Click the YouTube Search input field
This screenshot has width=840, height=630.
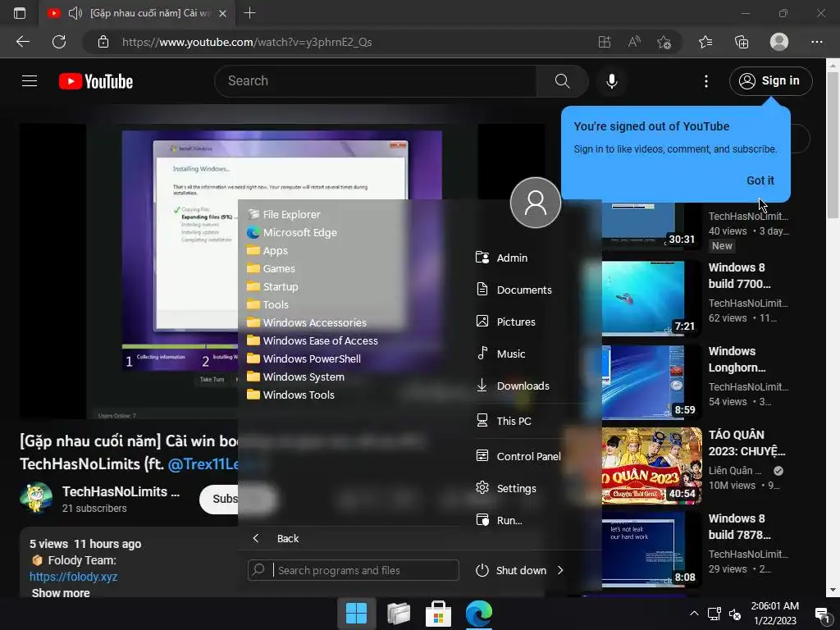pyautogui.click(x=376, y=81)
